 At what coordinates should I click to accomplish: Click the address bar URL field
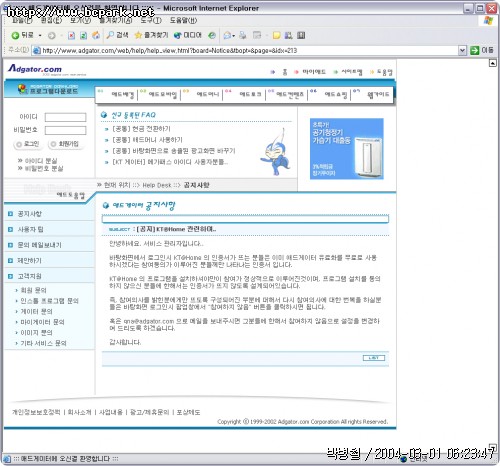click(x=245, y=50)
